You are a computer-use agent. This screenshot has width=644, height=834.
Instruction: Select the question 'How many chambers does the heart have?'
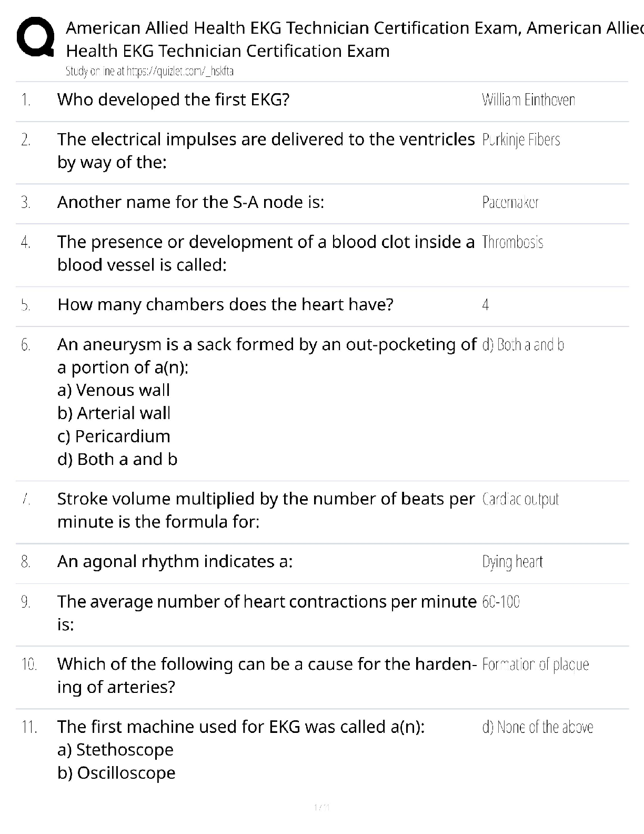pos(225,305)
